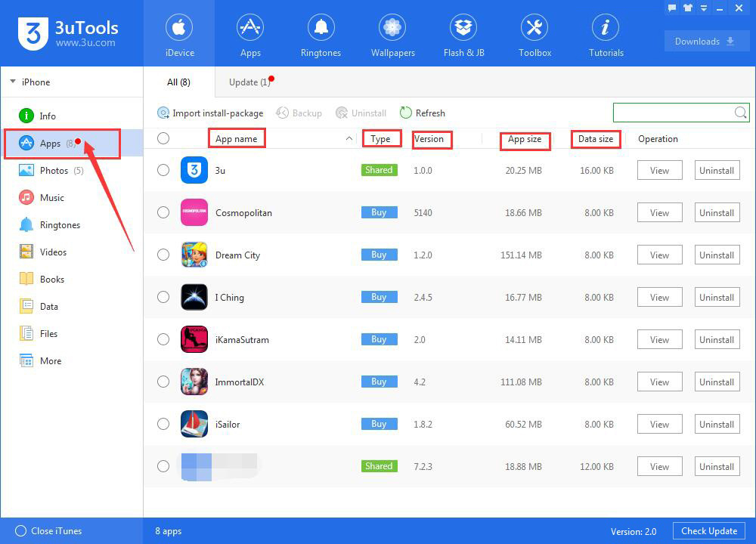Click Shared badge for 3u app
This screenshot has width=756, height=544.
point(379,170)
